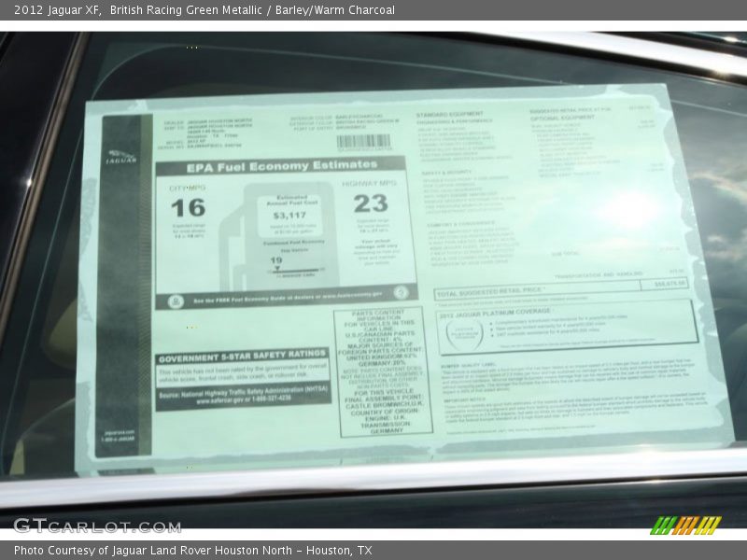This screenshot has width=747, height=560.
Task: Click the round DOT seal right of fueleconomy.gov
Action: (401, 292)
